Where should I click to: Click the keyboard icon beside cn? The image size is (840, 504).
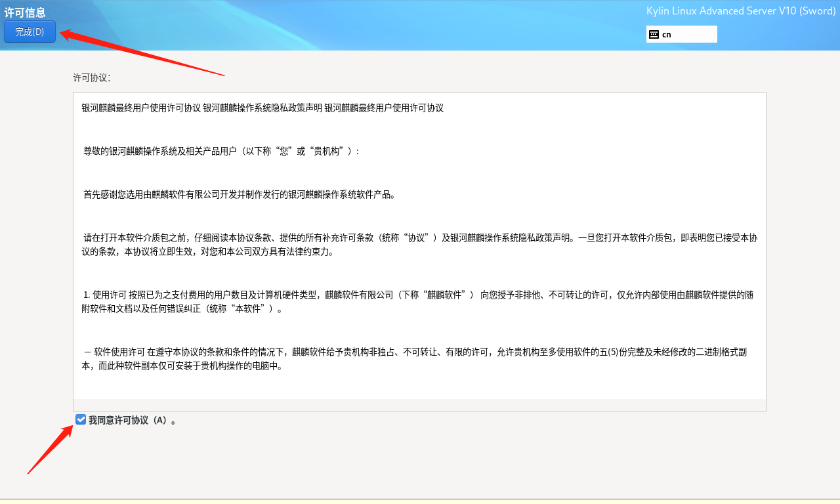point(654,34)
